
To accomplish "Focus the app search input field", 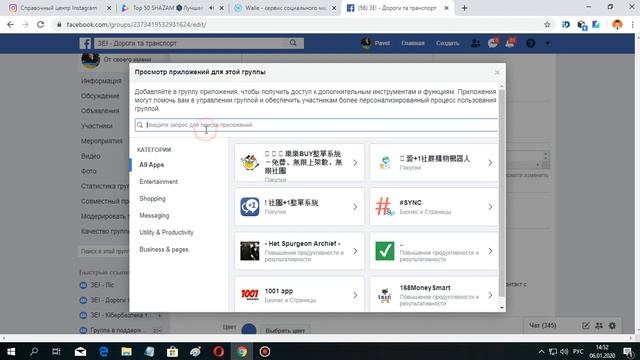I will 316,125.
